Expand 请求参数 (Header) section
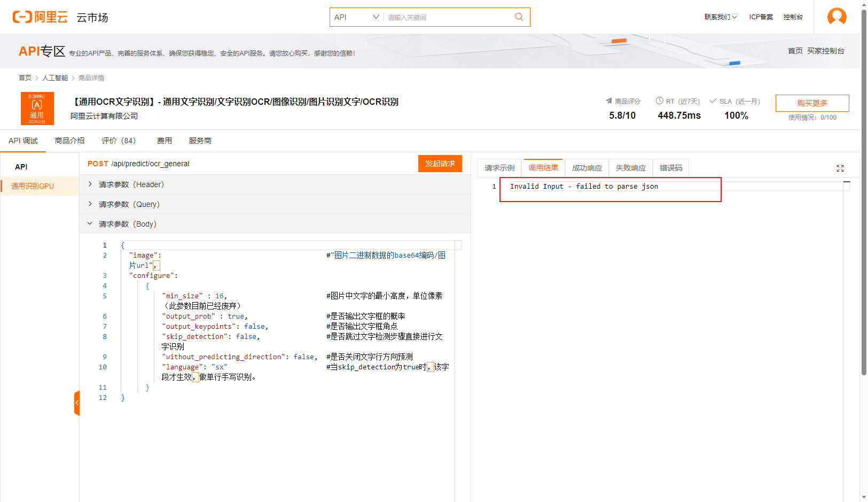Image resolution: width=868 pixels, height=502 pixels. tap(275, 184)
